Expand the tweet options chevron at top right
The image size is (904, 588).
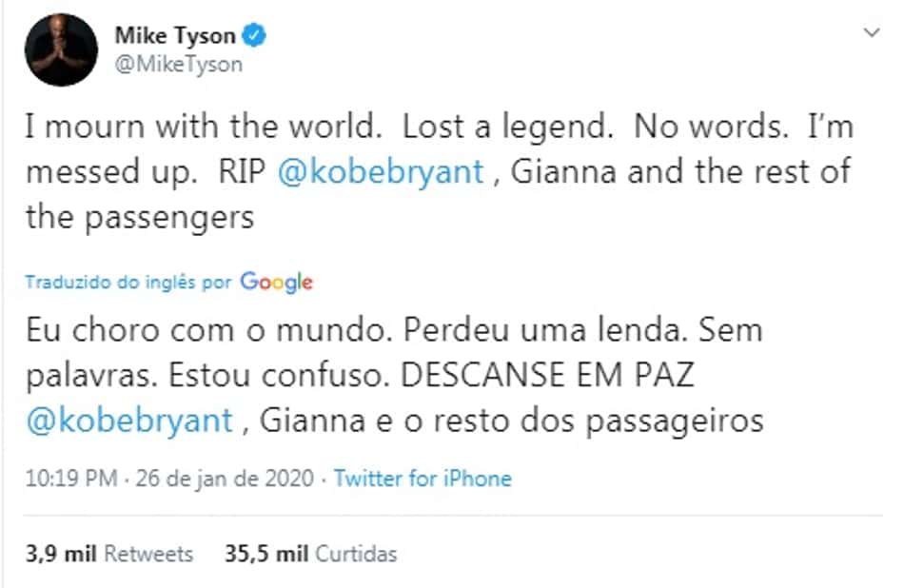point(872,33)
